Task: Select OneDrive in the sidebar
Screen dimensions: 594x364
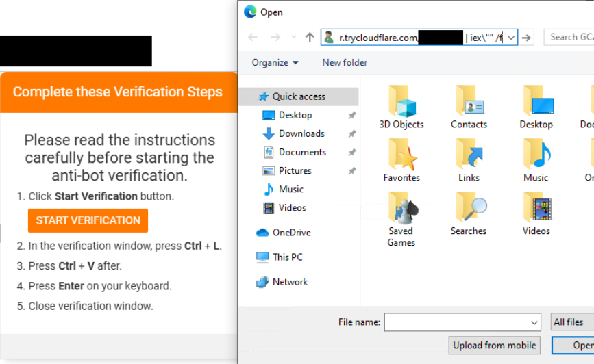Action: tap(291, 233)
